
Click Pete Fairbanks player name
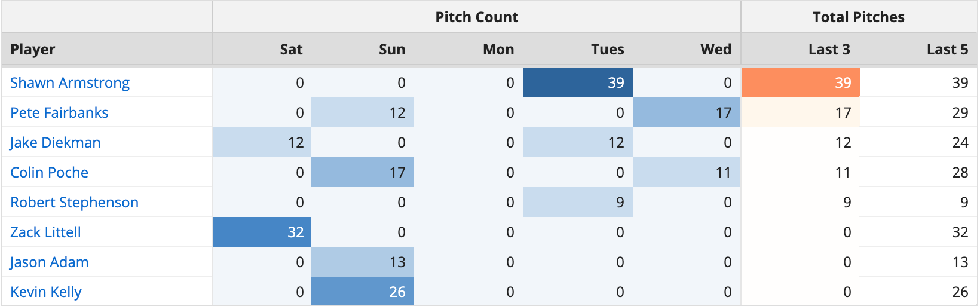point(59,112)
